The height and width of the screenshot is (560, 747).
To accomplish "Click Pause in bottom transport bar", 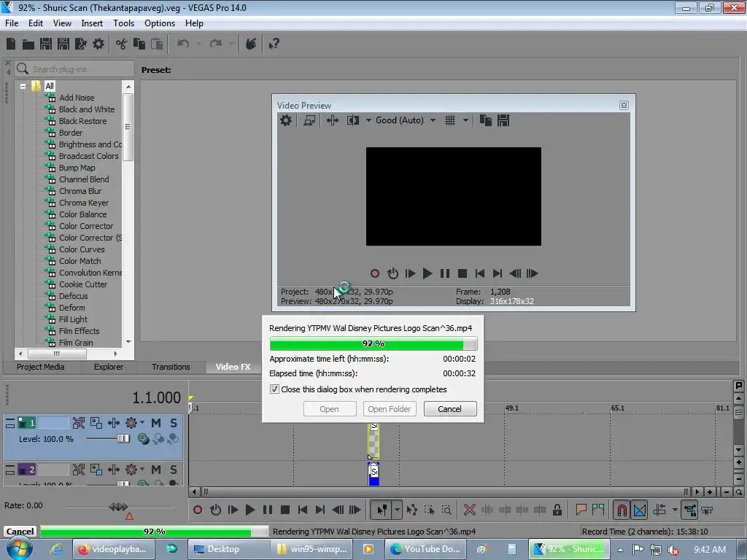I will pyautogui.click(x=268, y=510).
